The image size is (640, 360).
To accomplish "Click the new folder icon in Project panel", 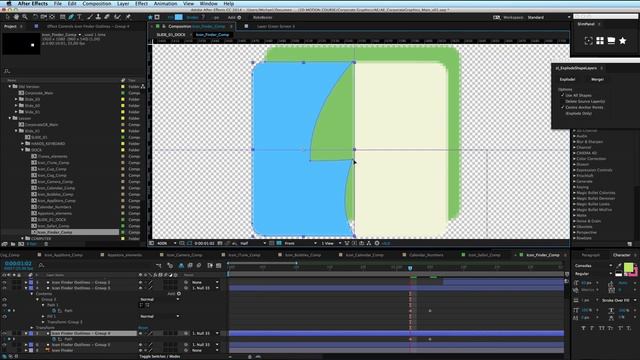I will 13,244.
